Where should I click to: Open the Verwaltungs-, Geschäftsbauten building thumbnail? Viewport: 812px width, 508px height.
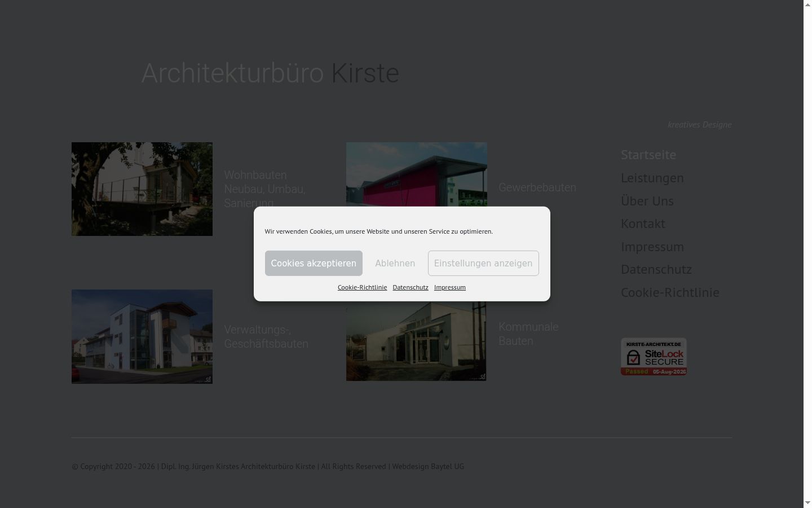[142, 336]
